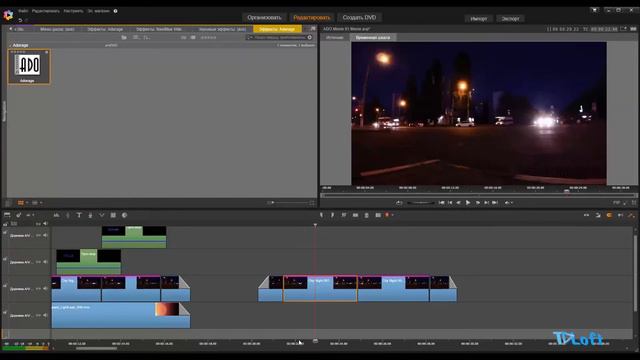Toggle the volume keyframe editing icon
The width and height of the screenshot is (640, 360).
(620, 215)
